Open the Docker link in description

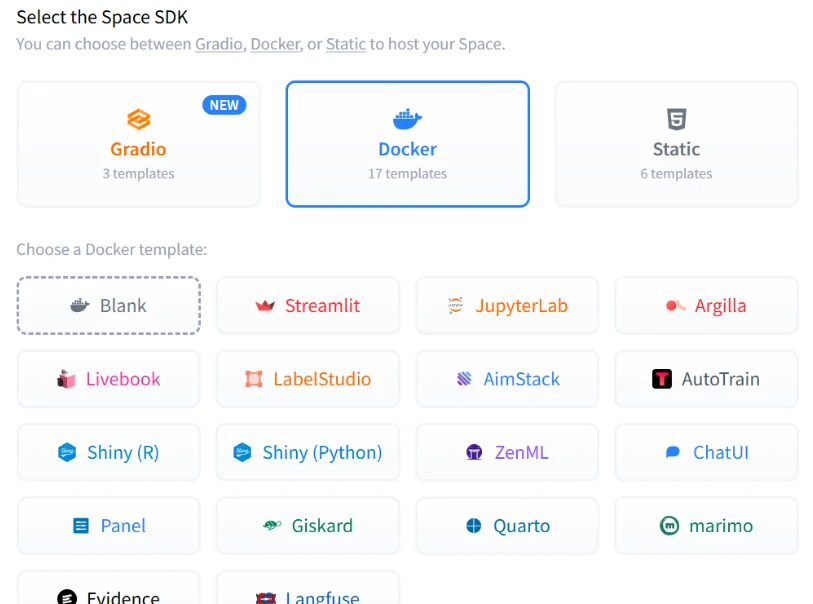[275, 44]
